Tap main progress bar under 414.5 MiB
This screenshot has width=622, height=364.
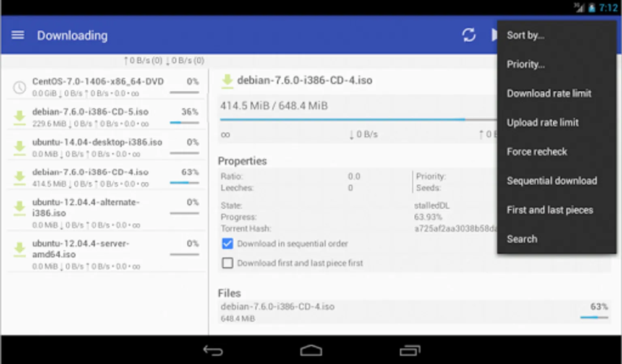(358, 119)
